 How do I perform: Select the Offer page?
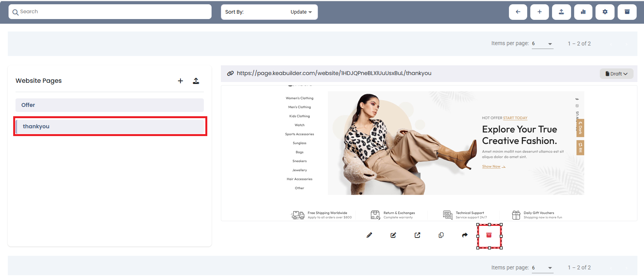pyautogui.click(x=109, y=105)
